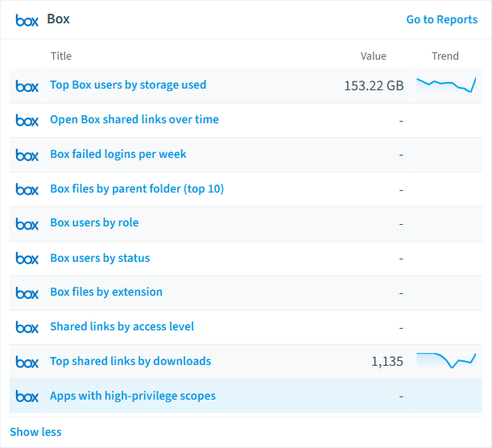Click Box icon beside Box users by status
This screenshot has width=492, height=448.
point(27,258)
